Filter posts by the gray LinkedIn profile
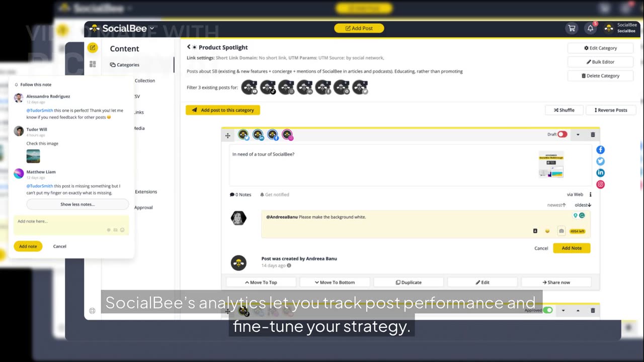The height and width of the screenshot is (362, 644). click(305, 87)
